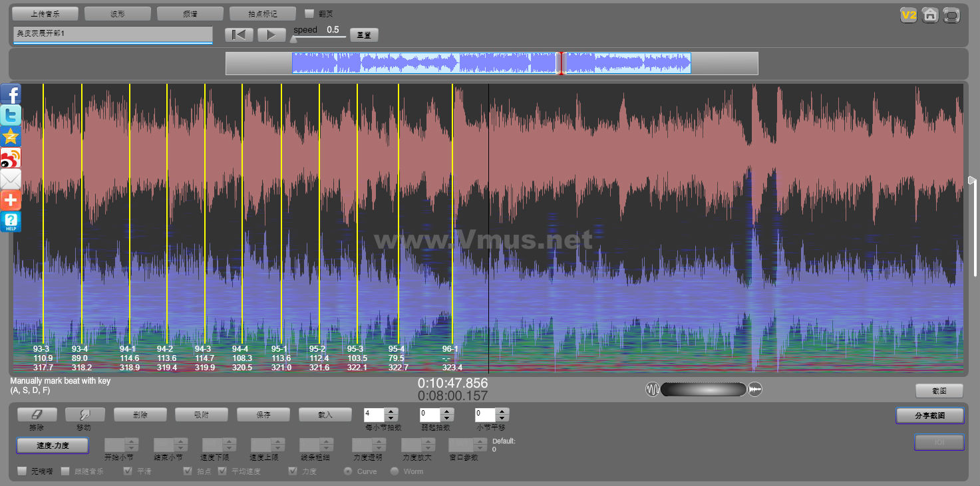The width and height of the screenshot is (980, 486).
Task: Click the 吸附 snap button
Action: (202, 414)
